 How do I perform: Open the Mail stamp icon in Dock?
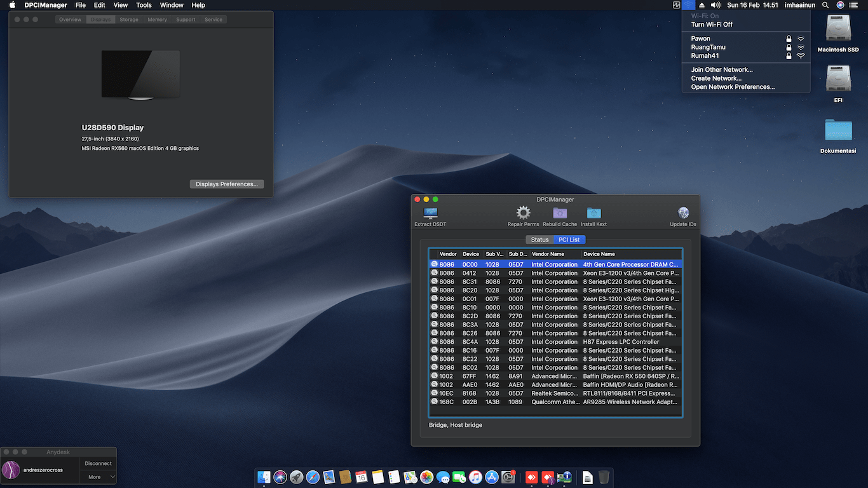[329, 477]
